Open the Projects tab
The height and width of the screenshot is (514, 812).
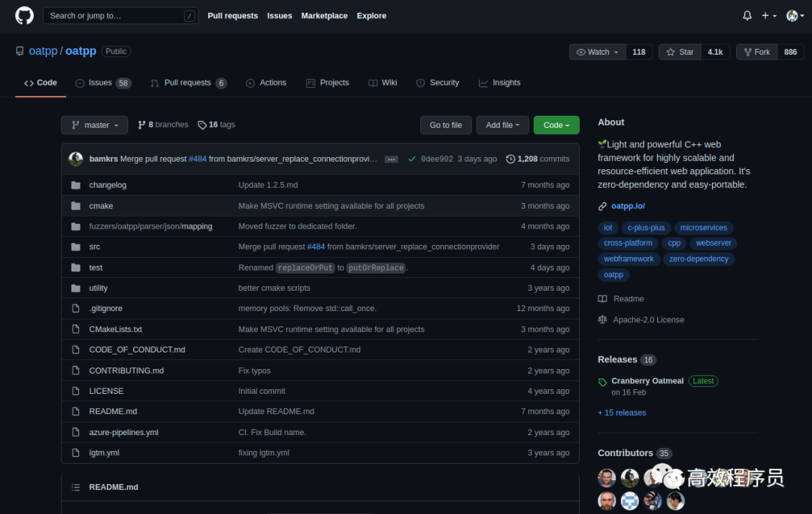pos(327,83)
